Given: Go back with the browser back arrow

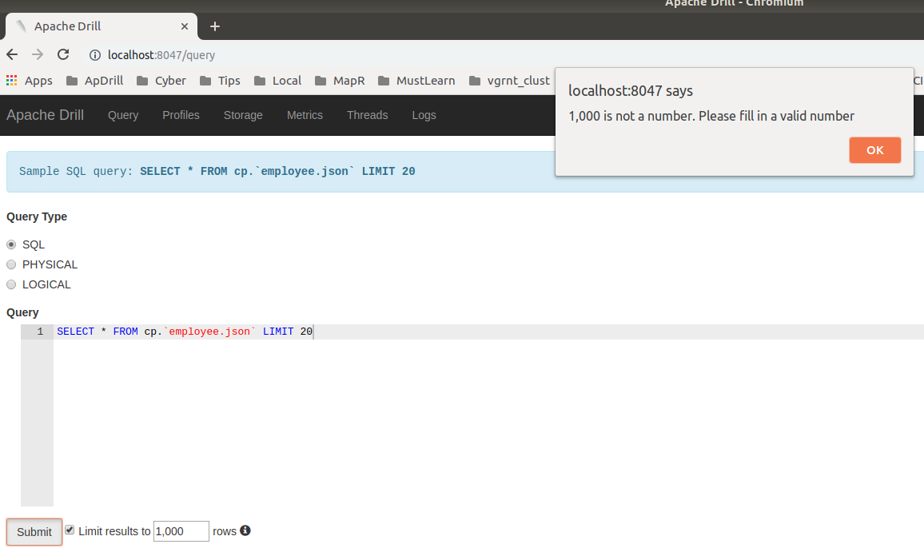Looking at the screenshot, I should (12, 55).
